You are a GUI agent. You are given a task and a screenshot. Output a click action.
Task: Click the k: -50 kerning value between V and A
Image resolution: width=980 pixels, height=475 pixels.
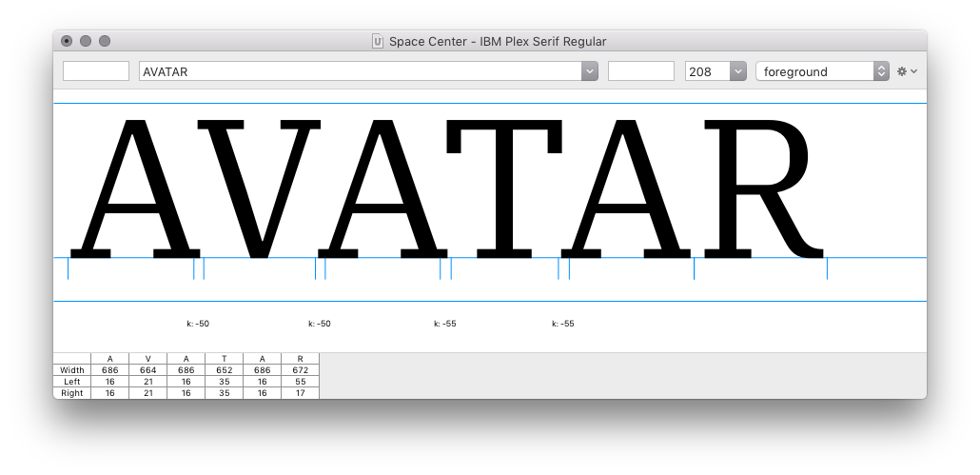point(320,324)
